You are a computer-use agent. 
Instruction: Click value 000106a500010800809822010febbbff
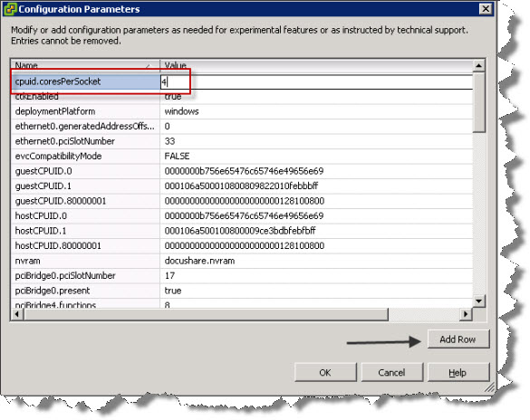coord(316,186)
